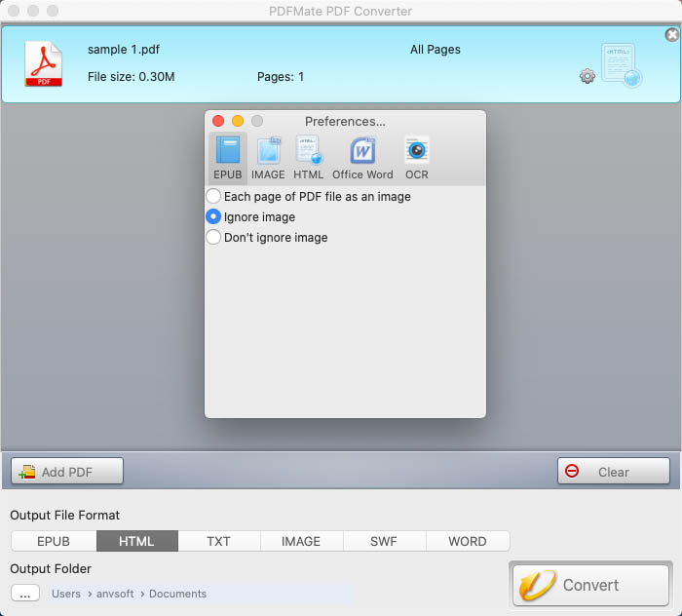Click 'Documents' in the output folder path
682x616 pixels.
(x=178, y=594)
